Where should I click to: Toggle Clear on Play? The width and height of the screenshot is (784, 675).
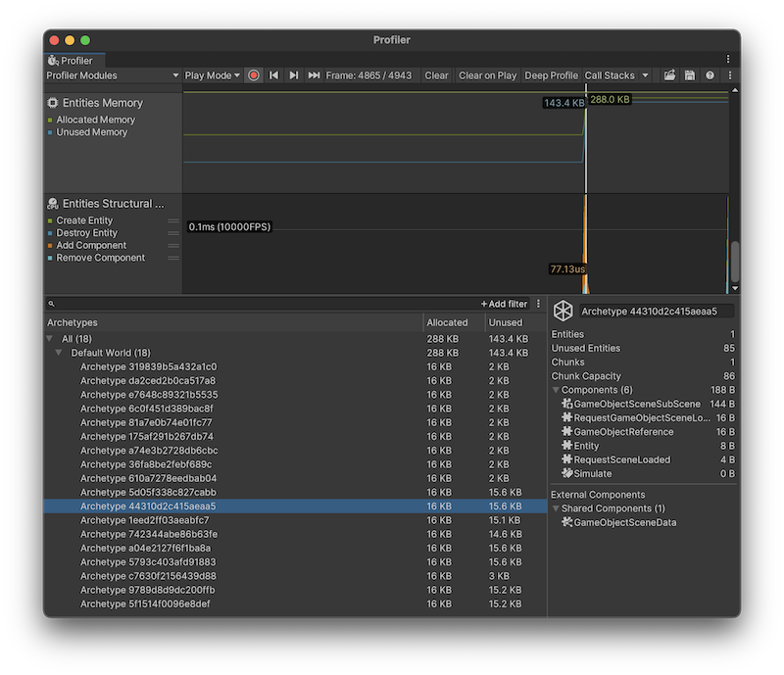click(x=487, y=74)
